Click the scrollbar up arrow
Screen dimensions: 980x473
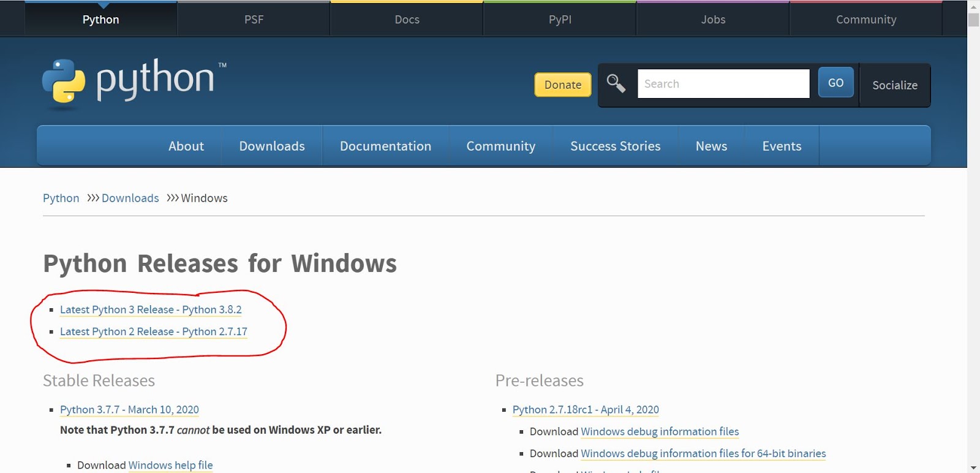click(x=973, y=6)
